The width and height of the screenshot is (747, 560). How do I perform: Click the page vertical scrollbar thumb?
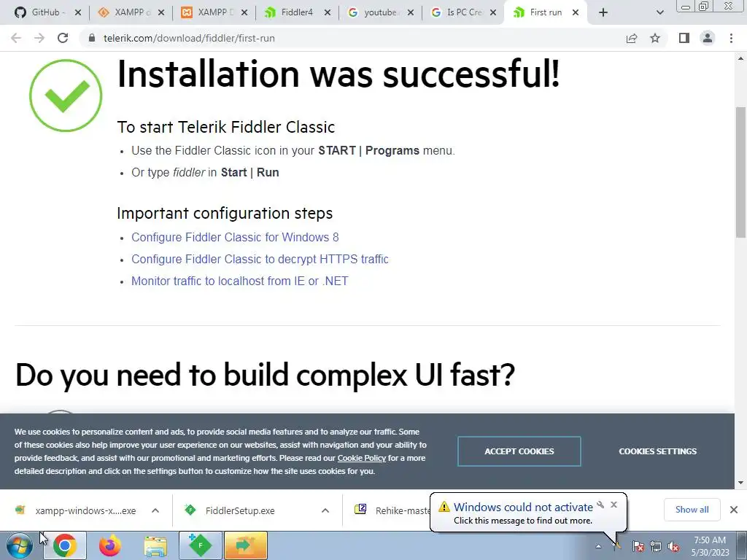[740, 172]
